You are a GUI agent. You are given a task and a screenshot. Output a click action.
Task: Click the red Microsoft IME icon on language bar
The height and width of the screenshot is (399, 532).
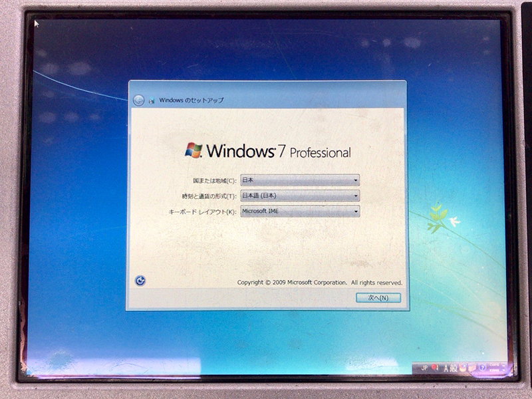[436, 368]
